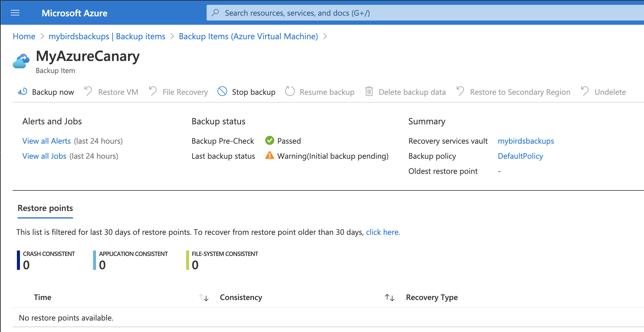The height and width of the screenshot is (332, 644).
Task: Click yellow-green File-System Consistent color bar
Action: pyautogui.click(x=188, y=260)
